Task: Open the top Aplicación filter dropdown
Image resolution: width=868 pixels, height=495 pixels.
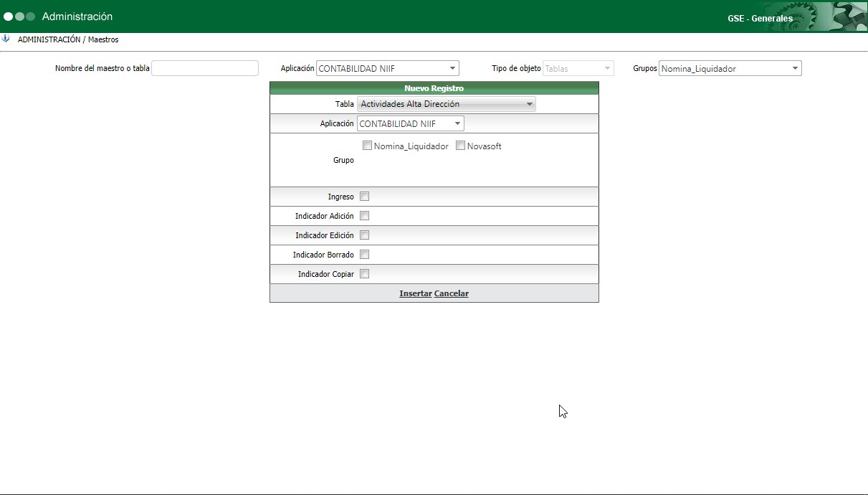Action: (x=387, y=69)
